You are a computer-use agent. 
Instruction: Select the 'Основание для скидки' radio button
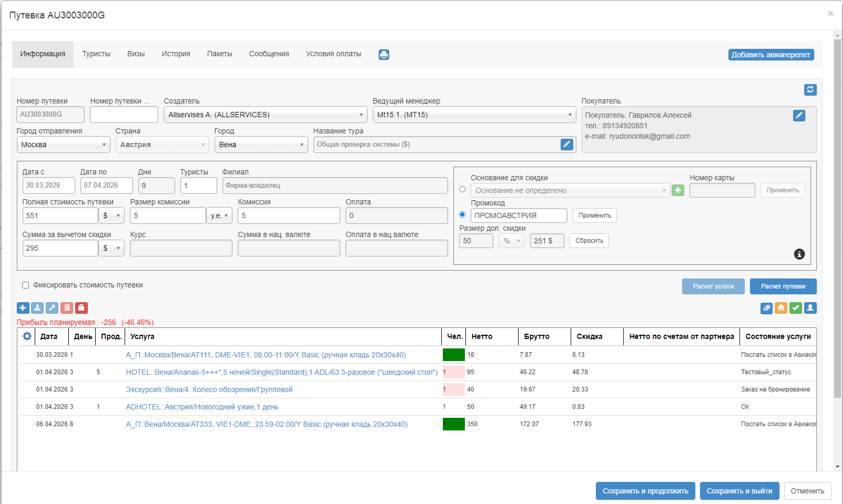coord(462,189)
